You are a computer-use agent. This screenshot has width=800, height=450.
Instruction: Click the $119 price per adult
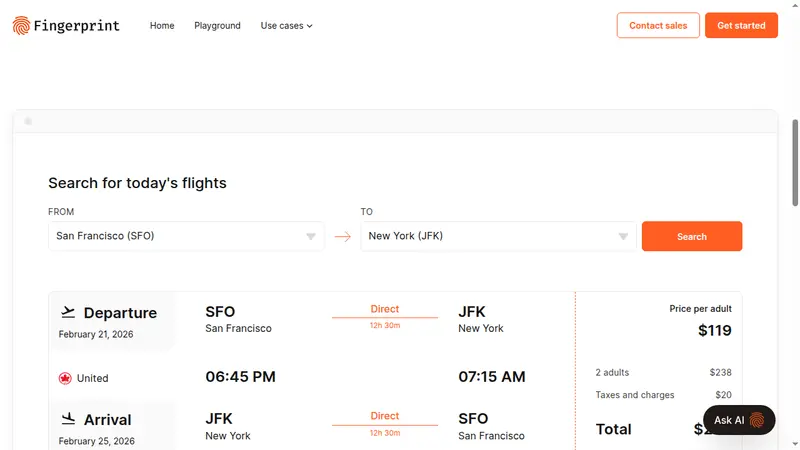(x=714, y=331)
